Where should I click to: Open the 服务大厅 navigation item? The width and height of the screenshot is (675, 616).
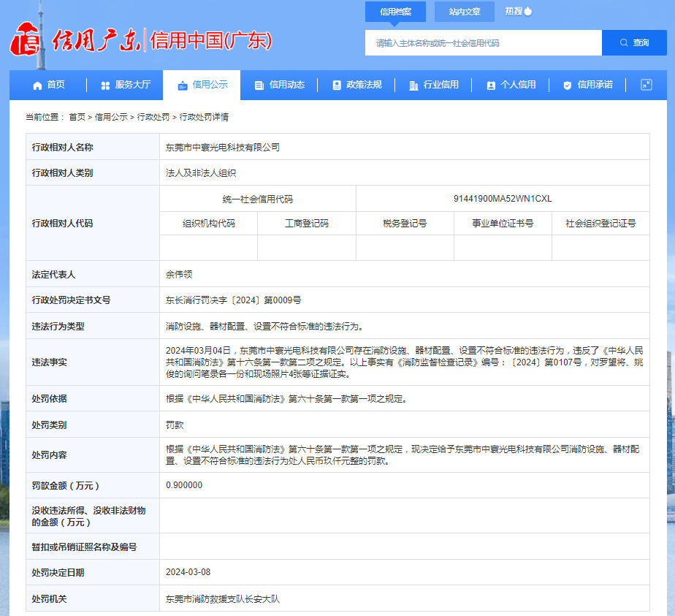[125, 85]
